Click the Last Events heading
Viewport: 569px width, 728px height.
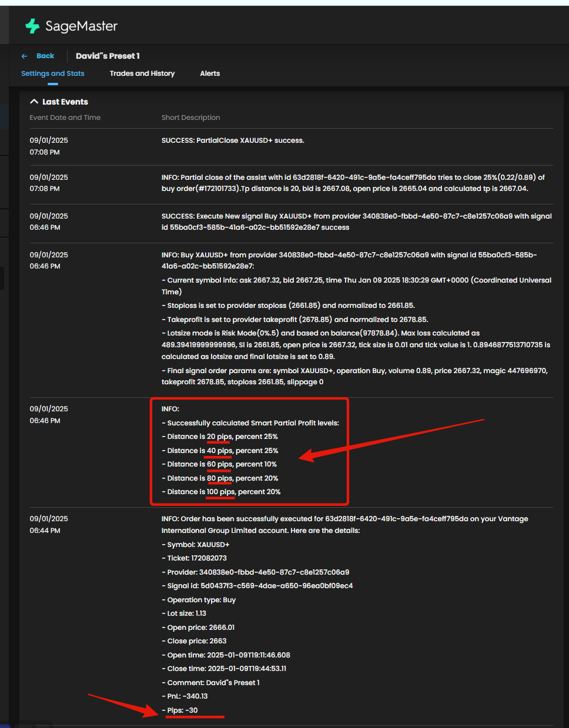point(65,102)
